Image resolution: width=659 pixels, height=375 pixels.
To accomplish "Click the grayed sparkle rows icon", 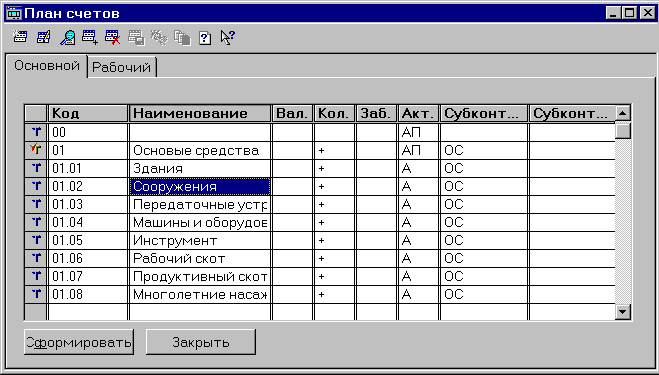I will click(159, 38).
